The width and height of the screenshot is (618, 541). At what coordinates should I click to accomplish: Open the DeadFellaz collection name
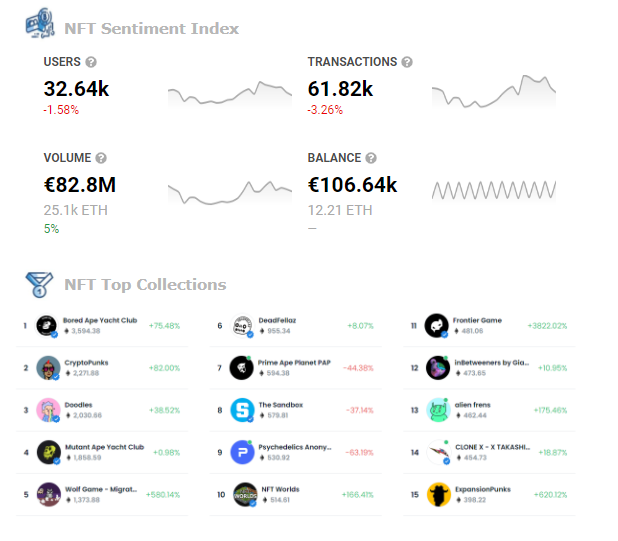click(277, 321)
